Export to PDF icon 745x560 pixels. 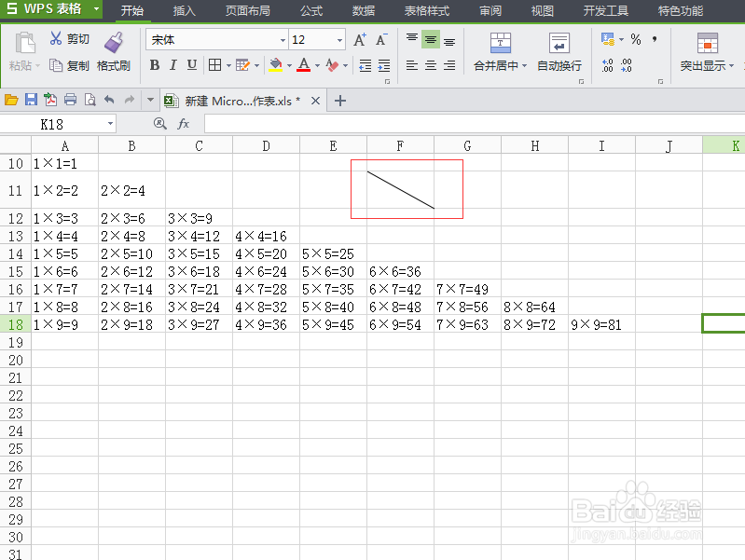[x=50, y=100]
